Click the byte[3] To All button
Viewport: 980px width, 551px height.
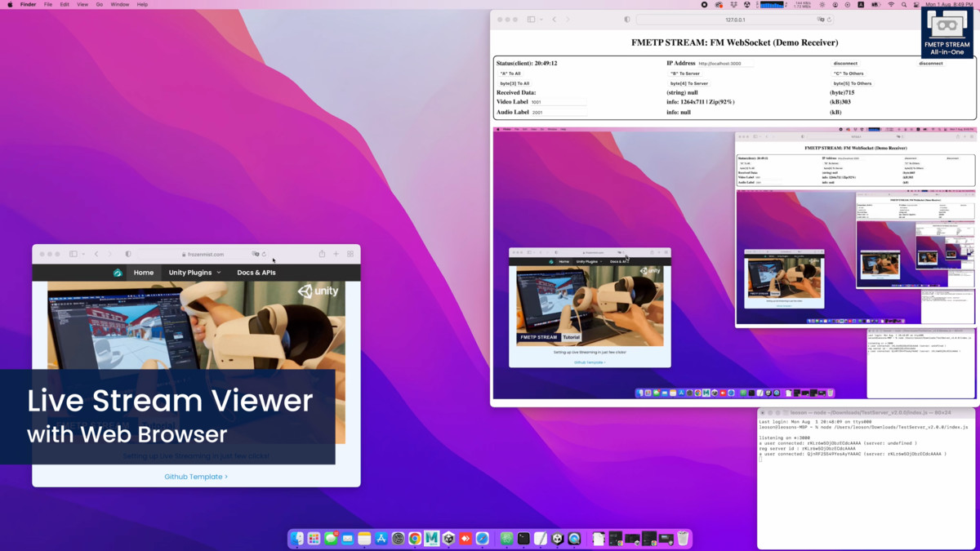[x=514, y=83]
